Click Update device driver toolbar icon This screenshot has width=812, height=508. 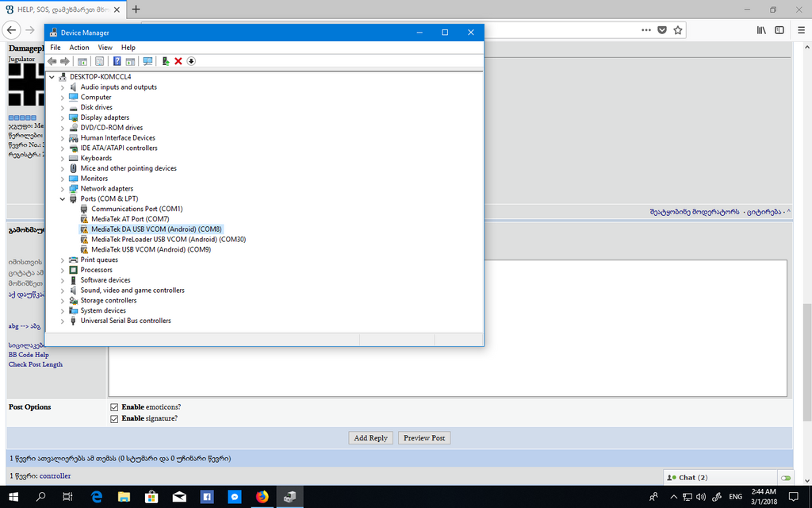(x=165, y=61)
